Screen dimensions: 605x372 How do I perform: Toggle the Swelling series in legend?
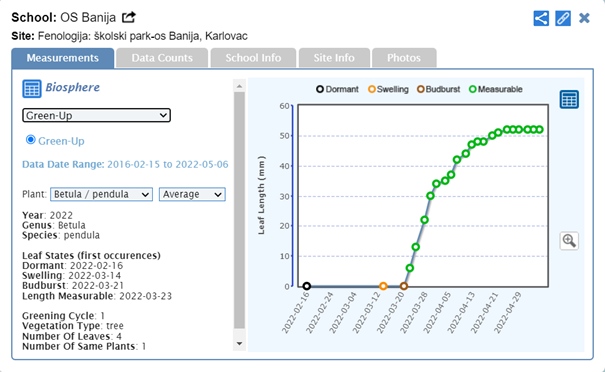click(x=388, y=89)
